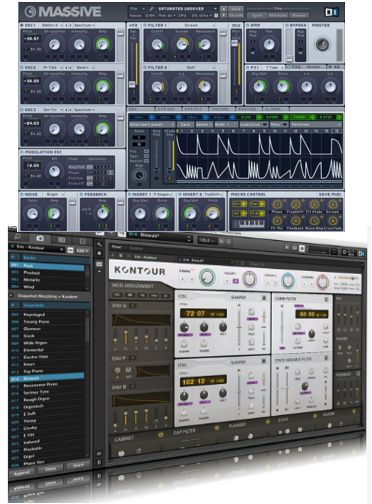Switch to the Browser view tab
Screen dimensions: 372x504
coord(299,15)
